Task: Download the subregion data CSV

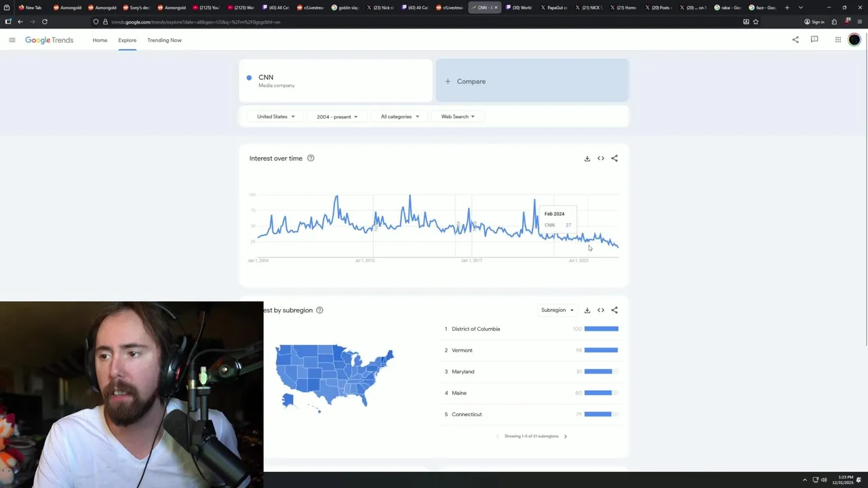Action: coord(587,310)
